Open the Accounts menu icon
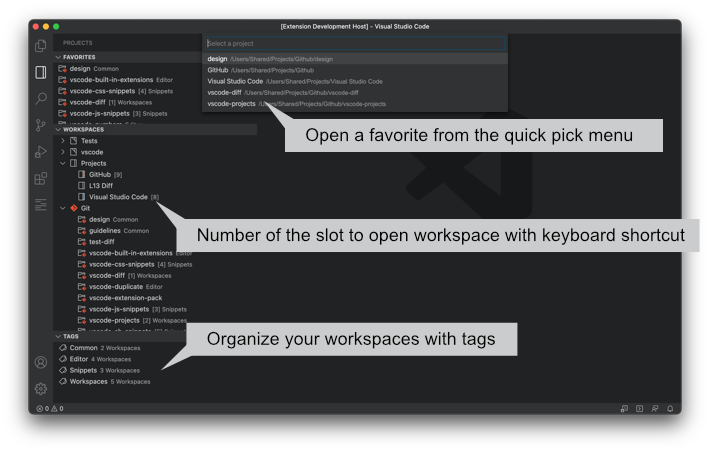Screen dimensions: 710x453 41,362
